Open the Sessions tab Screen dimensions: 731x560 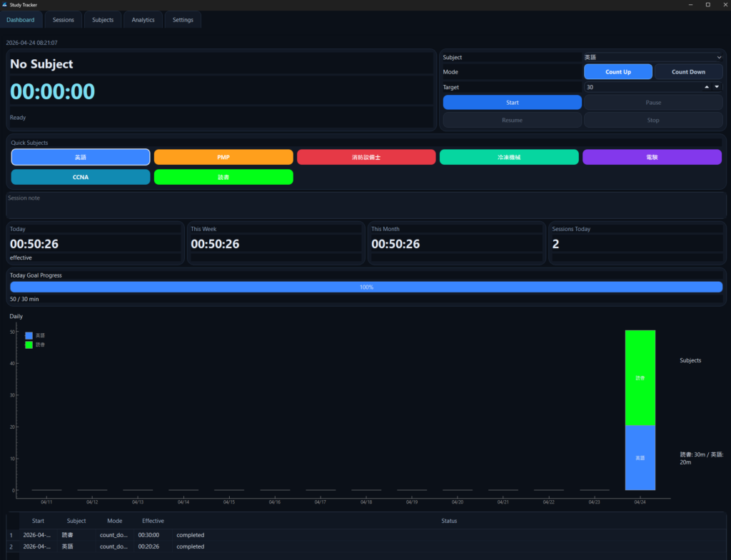pos(64,20)
